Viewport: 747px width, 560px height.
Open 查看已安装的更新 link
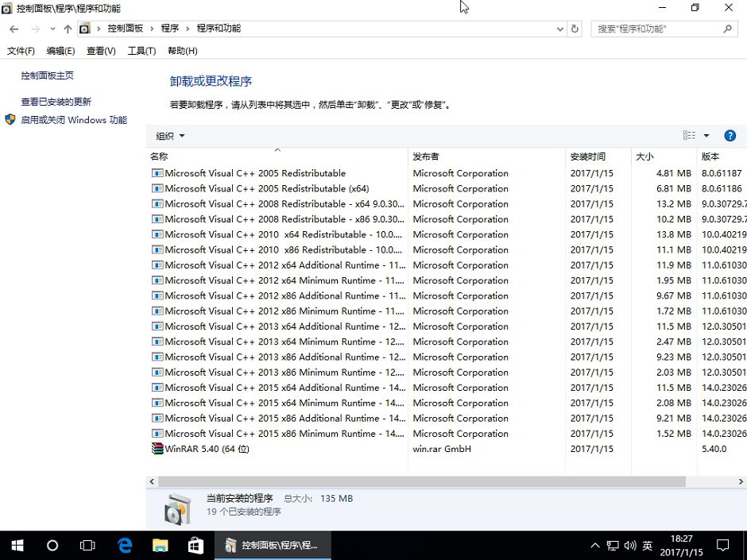coord(56,102)
